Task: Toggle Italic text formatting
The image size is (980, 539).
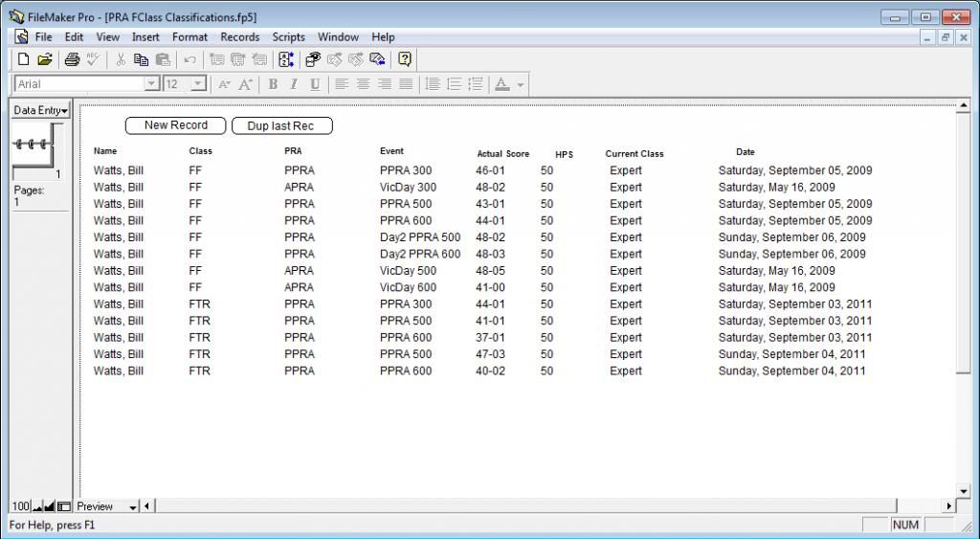Action: coord(294,84)
